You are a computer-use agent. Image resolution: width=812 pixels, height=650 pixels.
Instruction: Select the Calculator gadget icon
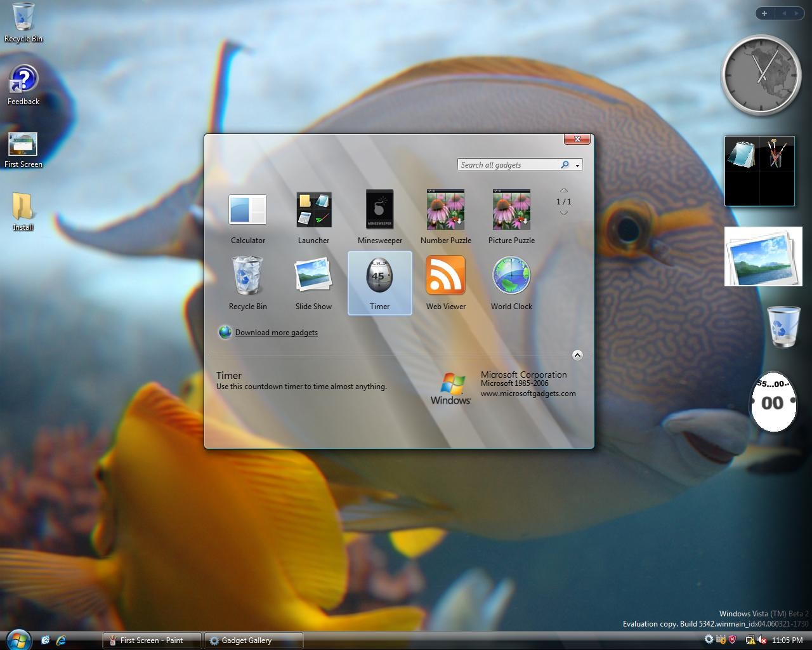[247, 211]
